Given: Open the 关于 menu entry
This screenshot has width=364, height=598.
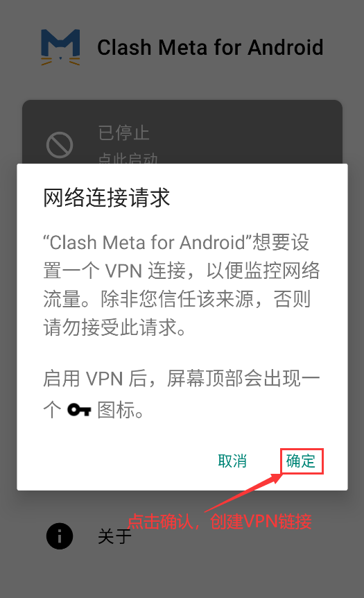Looking at the screenshot, I should 114,536.
